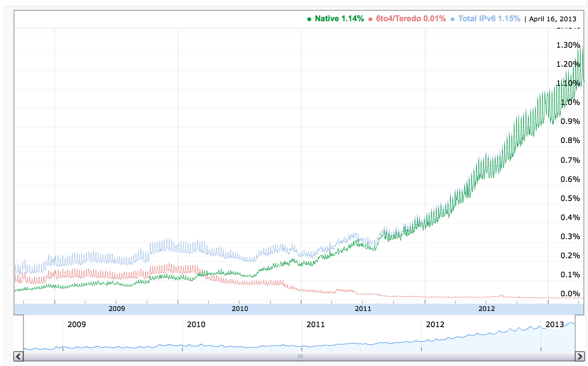The image size is (588, 366).
Task: Click 2012 in the bottom overview range selector
Action: click(x=435, y=325)
